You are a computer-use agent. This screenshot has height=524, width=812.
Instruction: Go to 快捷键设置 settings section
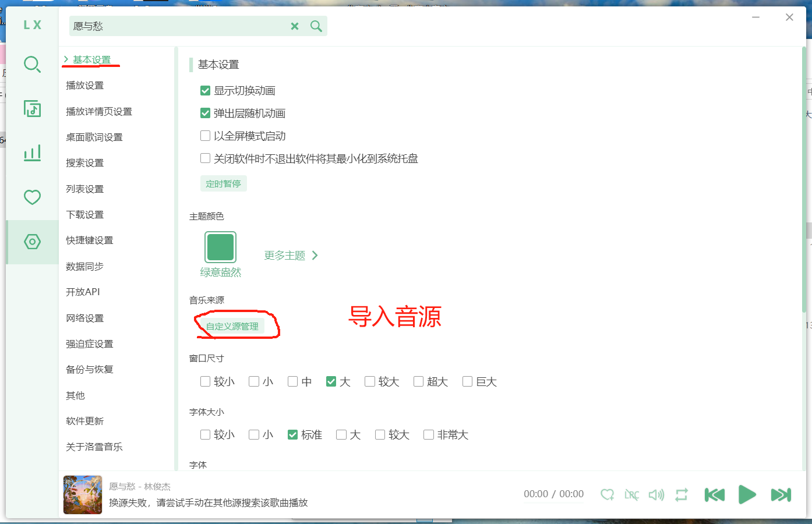90,240
